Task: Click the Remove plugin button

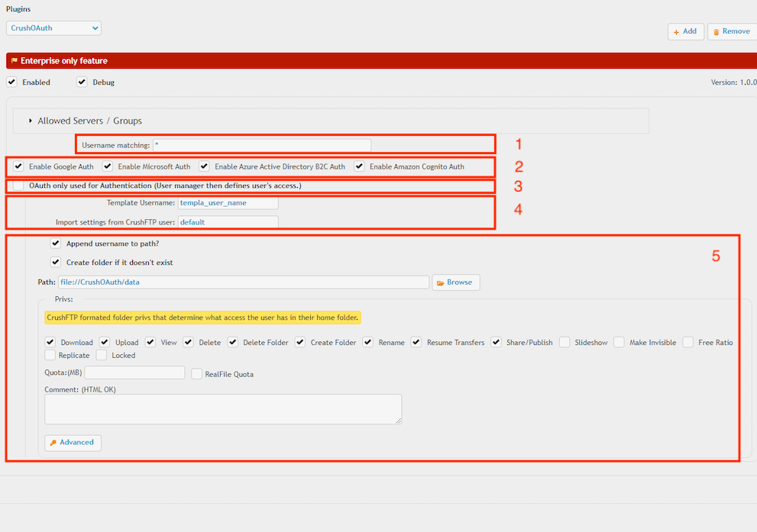Action: tap(732, 31)
